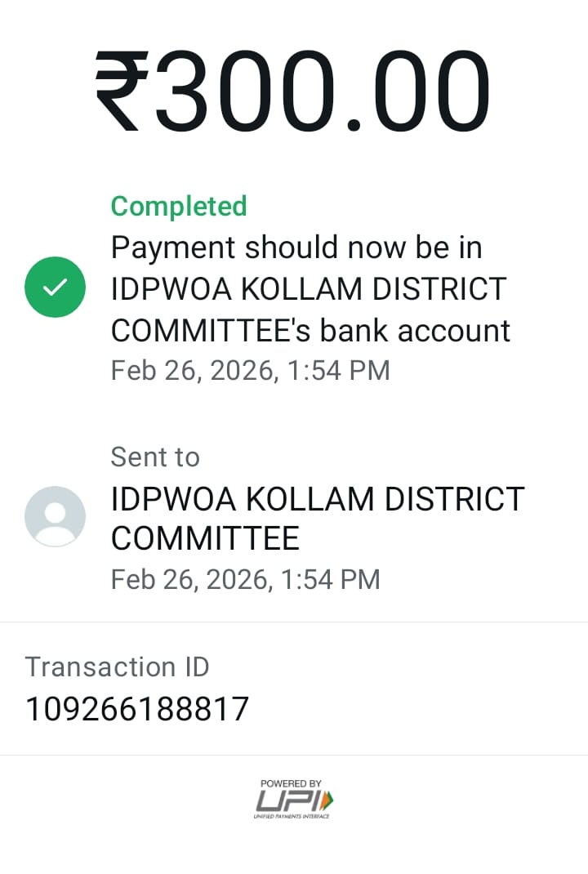This screenshot has width=588, height=874.
Task: Tap the "Sent to" label
Action: 155,457
